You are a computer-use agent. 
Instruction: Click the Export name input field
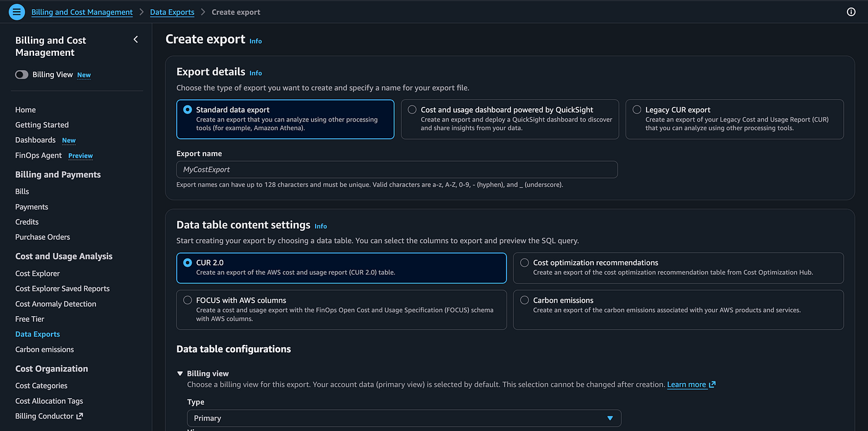coord(397,169)
